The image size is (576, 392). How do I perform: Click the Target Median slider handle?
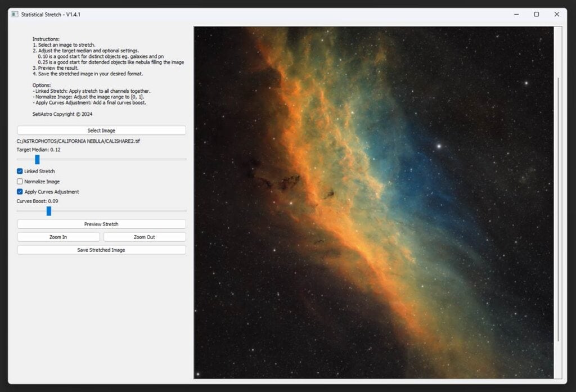click(37, 159)
